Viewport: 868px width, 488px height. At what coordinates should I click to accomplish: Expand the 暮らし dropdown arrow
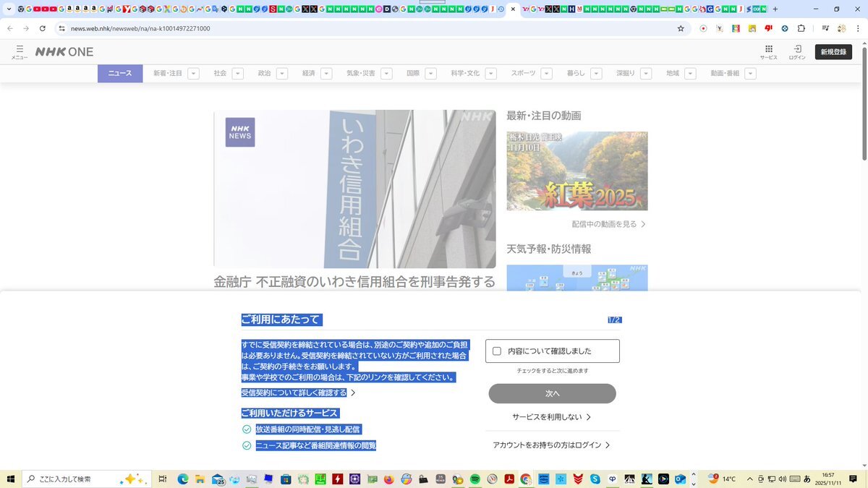tap(597, 73)
